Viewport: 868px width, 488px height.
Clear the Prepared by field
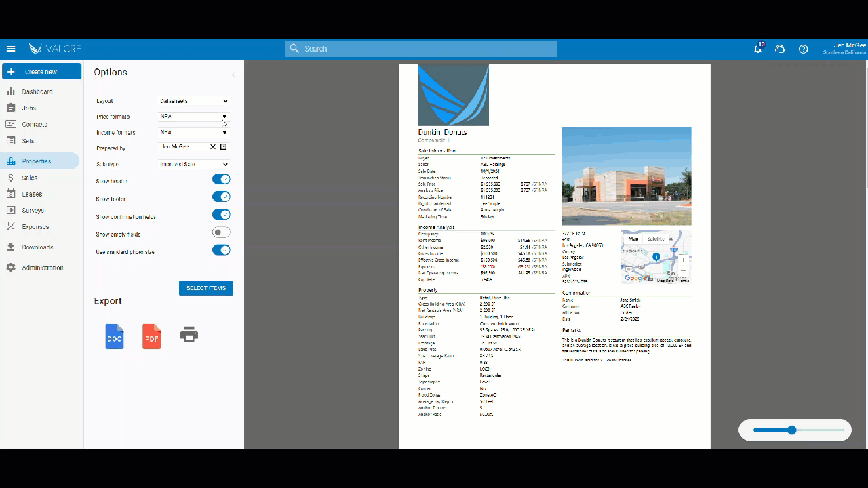(x=212, y=147)
